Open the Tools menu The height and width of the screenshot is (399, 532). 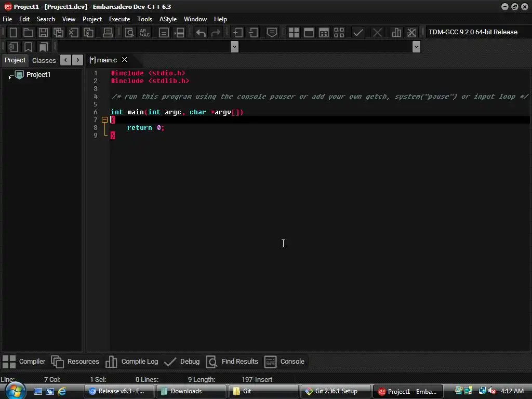pos(144,19)
